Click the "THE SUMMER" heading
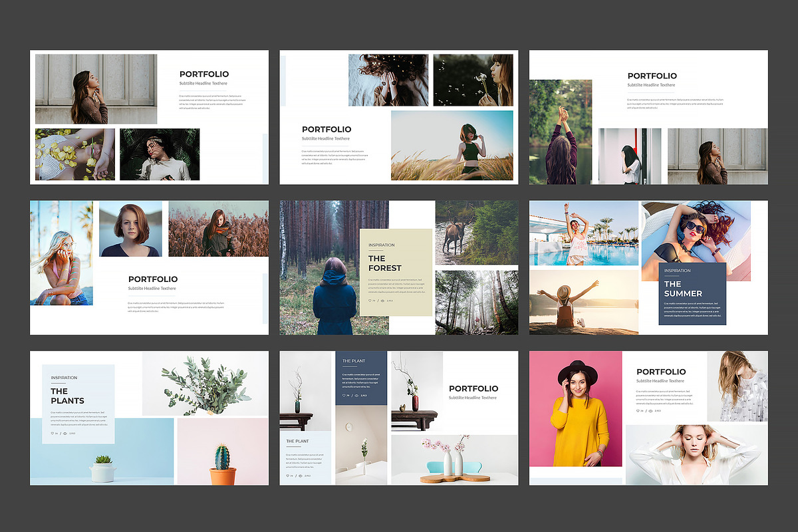 tap(683, 289)
